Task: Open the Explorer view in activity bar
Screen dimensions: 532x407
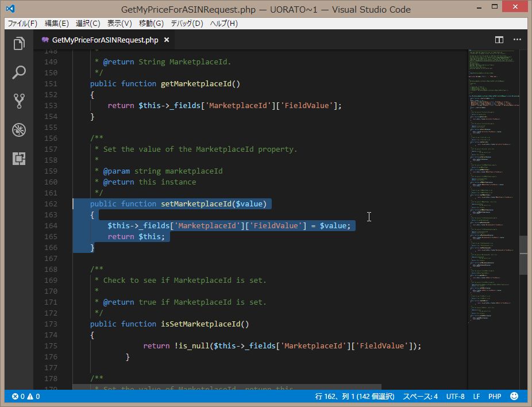Action: pyautogui.click(x=19, y=44)
